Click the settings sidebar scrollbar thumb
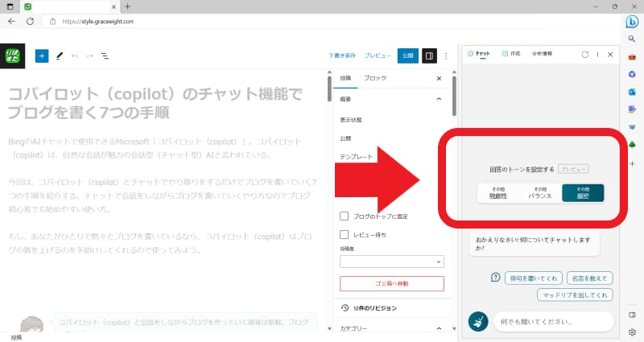The width and height of the screenshot is (644, 342). coord(454,96)
